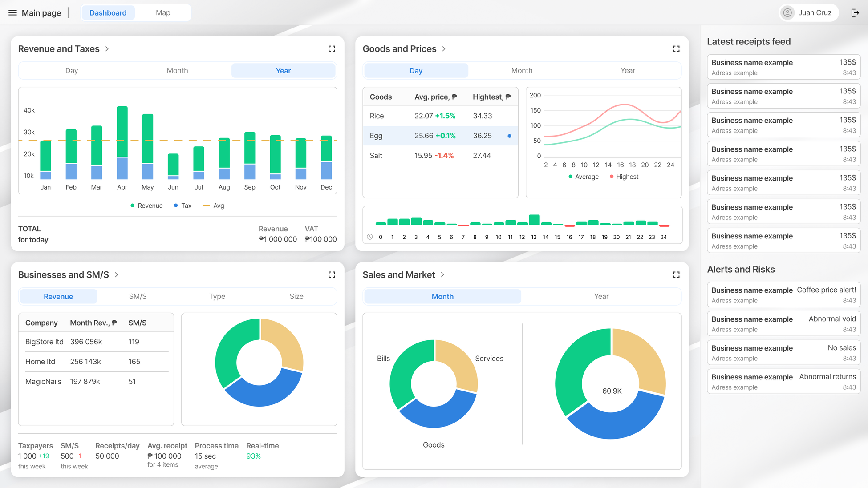The width and height of the screenshot is (868, 488).
Task: Switch Sales and Market to Year view
Action: tap(601, 296)
